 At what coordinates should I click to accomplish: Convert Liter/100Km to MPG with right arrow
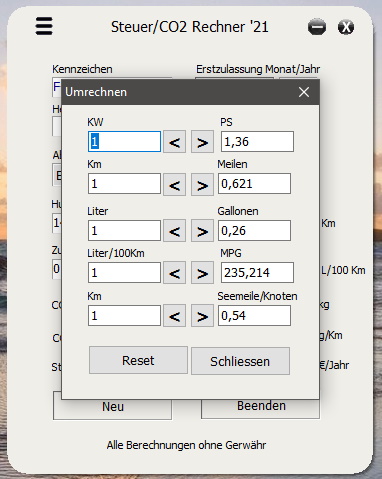point(202,273)
